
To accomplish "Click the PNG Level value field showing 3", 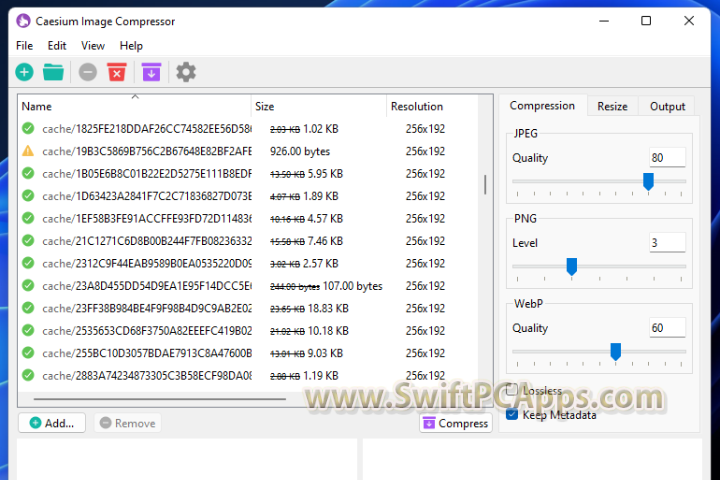I will [x=667, y=243].
